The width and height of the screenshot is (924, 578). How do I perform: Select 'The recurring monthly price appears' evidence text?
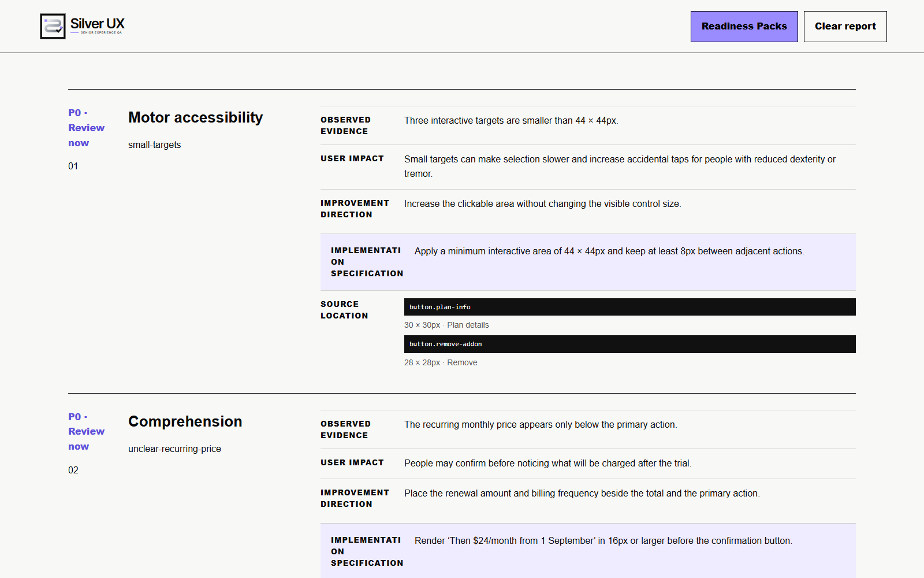pyautogui.click(x=541, y=424)
